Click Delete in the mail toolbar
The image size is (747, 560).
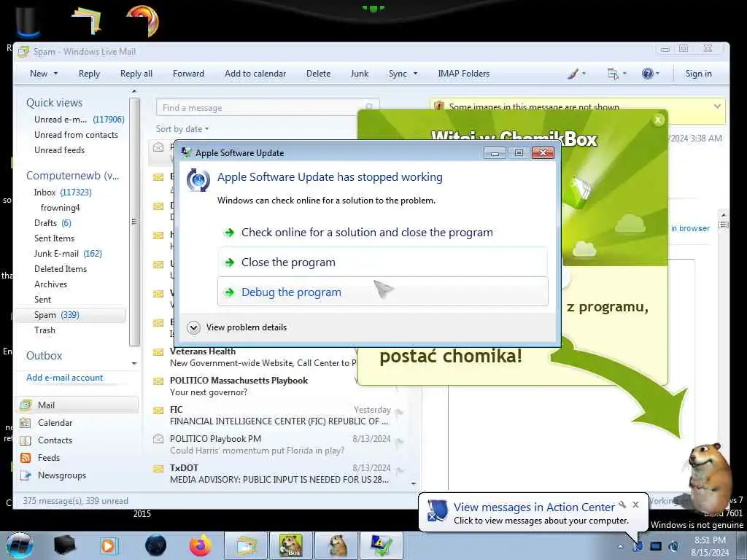[x=318, y=74]
